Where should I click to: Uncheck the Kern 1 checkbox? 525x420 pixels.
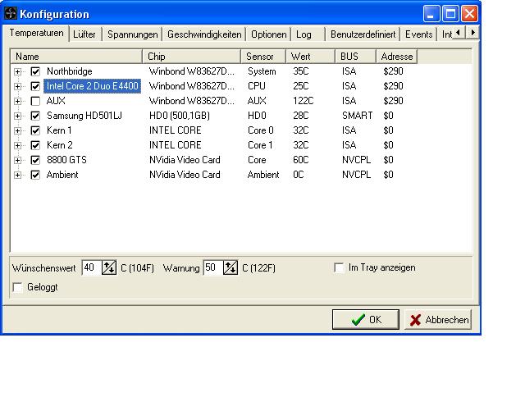pos(35,130)
